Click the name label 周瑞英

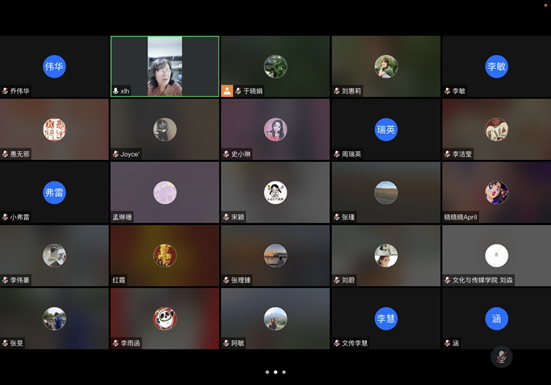[351, 154]
